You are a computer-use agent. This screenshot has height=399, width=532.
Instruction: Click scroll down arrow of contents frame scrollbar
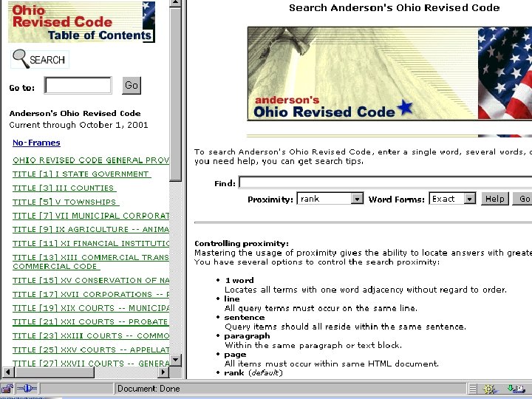175,360
